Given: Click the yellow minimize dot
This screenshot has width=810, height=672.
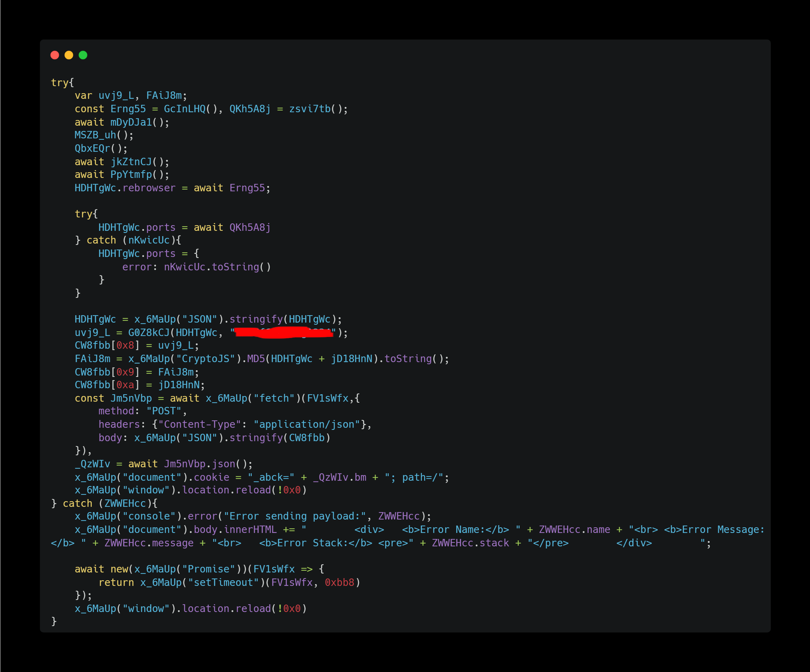Looking at the screenshot, I should (69, 55).
